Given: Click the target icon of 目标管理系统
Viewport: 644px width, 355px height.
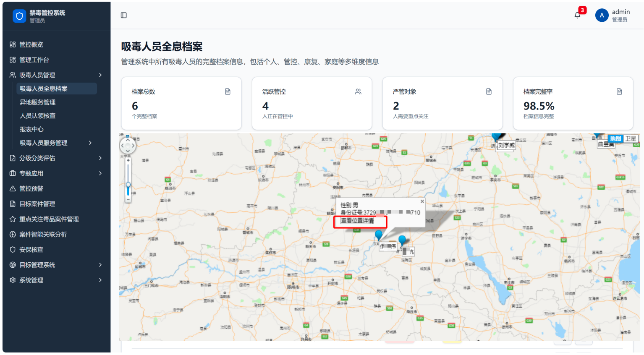Looking at the screenshot, I should 13,265.
